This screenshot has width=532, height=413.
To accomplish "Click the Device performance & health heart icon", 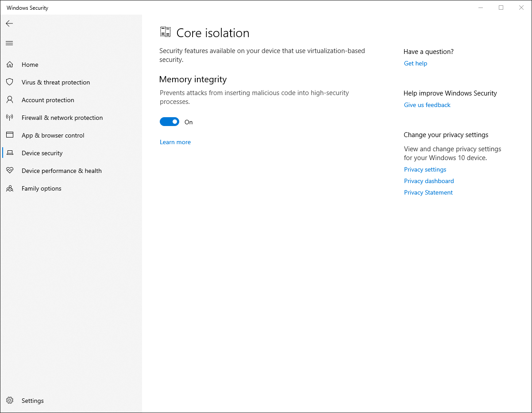I will [x=10, y=171].
